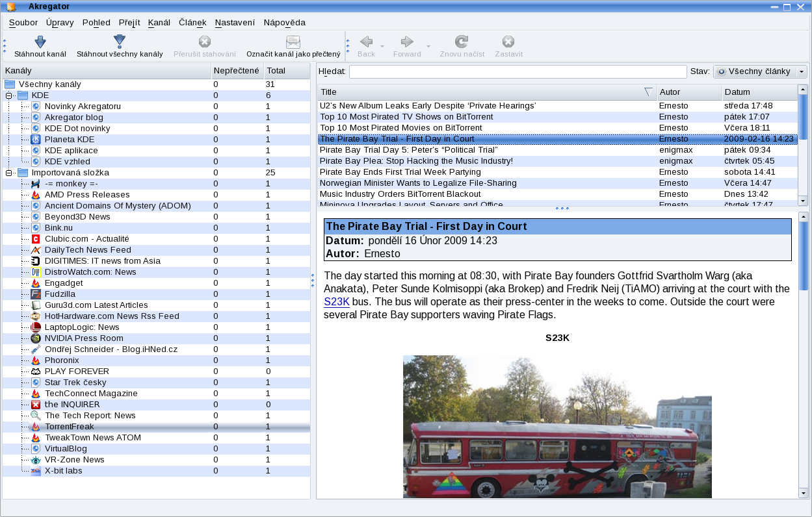Select the Všechny kanály root folder
The height and width of the screenshot is (517, 812).
point(156,84)
